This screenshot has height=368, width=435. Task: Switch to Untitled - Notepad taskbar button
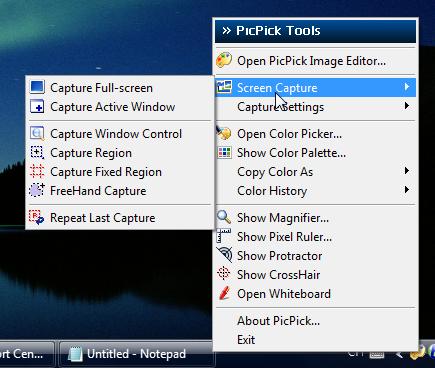coord(137,354)
